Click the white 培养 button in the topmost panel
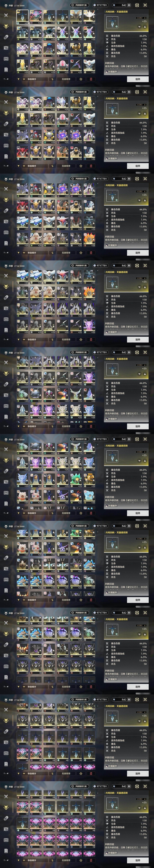The height and width of the screenshot is (868, 154). click(138, 79)
